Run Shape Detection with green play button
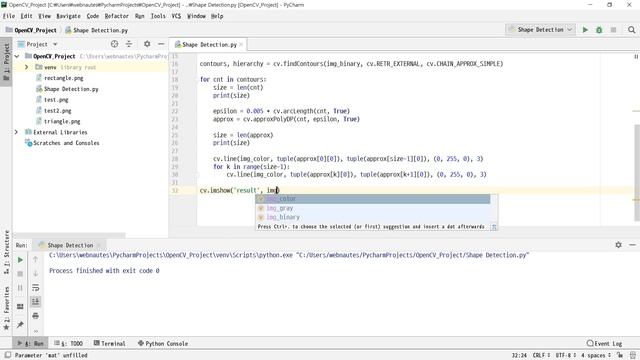Image resolution: width=640 pixels, height=360 pixels. pos(585,30)
